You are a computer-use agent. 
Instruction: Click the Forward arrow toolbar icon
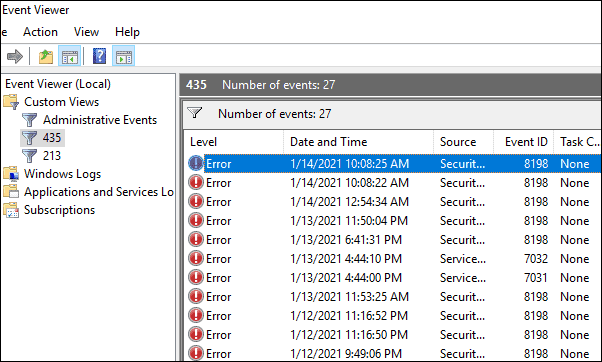[x=15, y=56]
